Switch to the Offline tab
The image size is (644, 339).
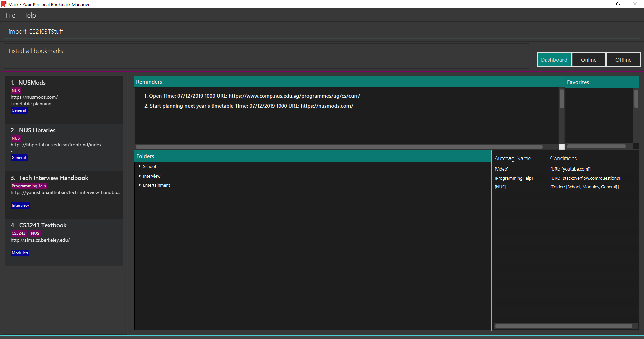coord(623,60)
